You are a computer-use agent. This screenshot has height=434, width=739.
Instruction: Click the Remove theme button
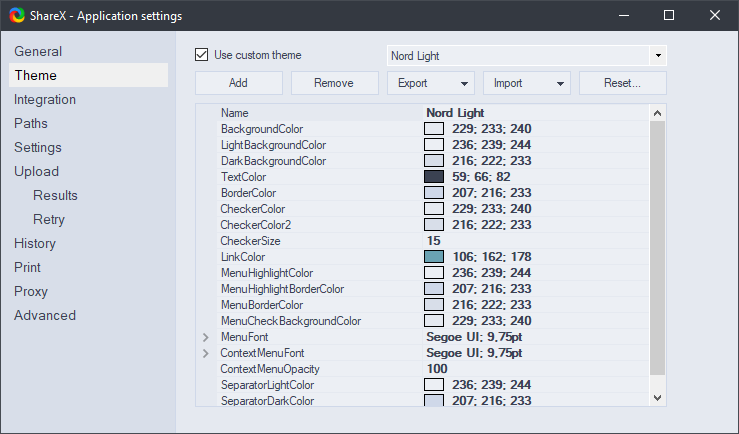334,83
